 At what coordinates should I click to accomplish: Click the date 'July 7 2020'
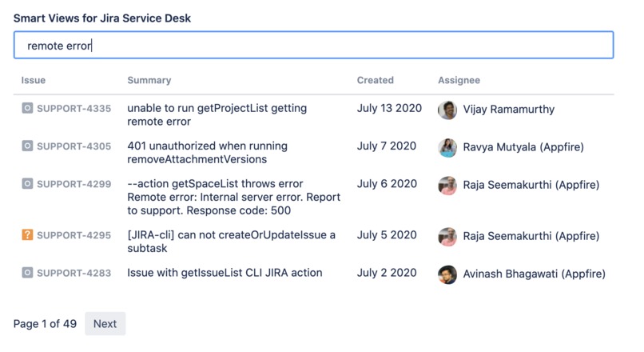387,146
